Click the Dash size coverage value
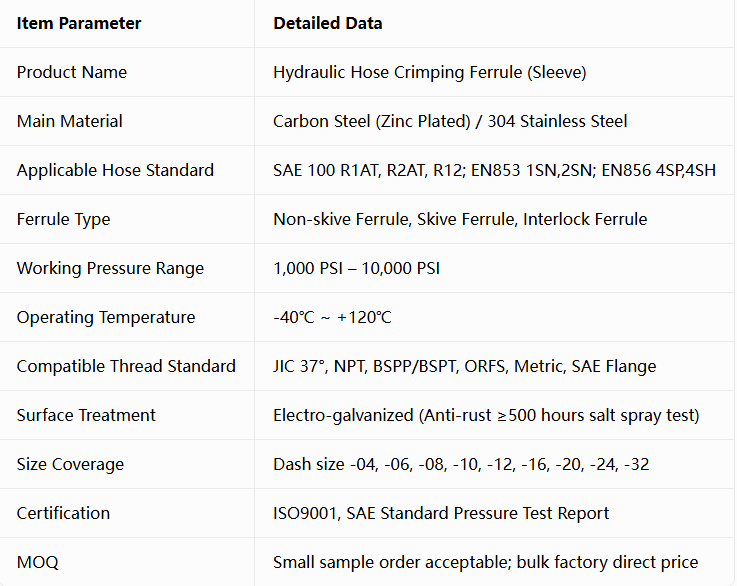The image size is (737, 586). point(461,464)
